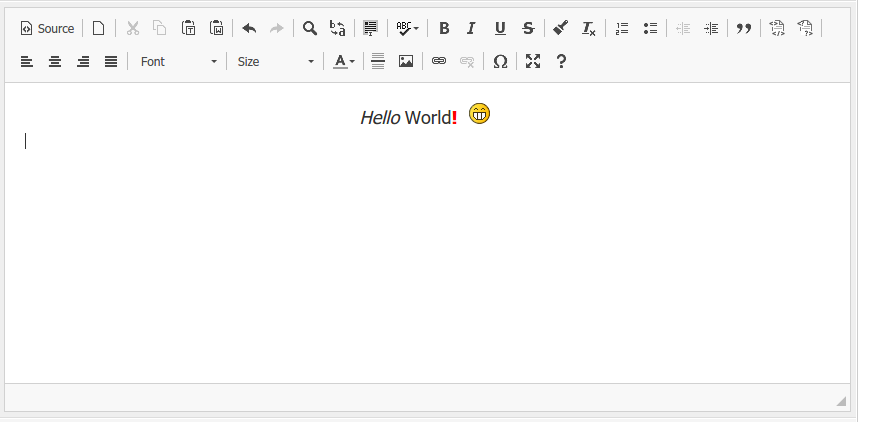Image resolution: width=871 pixels, height=422 pixels.
Task: Center align the text
Action: pos(55,61)
